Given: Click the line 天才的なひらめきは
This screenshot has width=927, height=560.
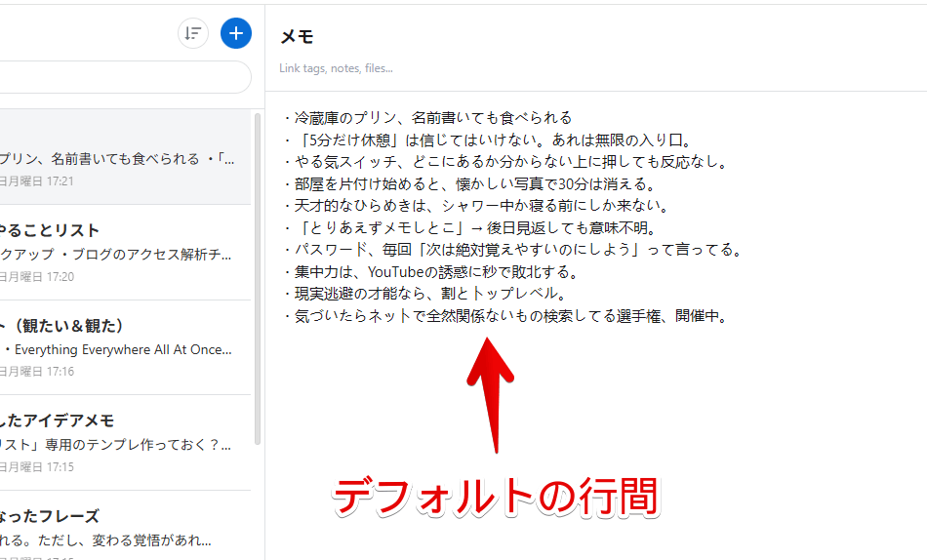Looking at the screenshot, I should [x=476, y=206].
